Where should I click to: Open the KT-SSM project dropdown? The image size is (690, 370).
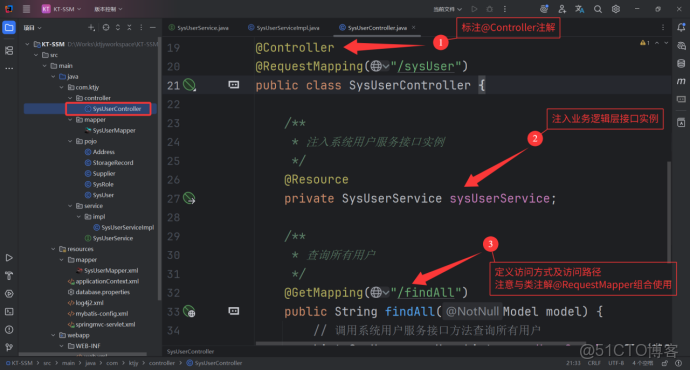point(62,9)
